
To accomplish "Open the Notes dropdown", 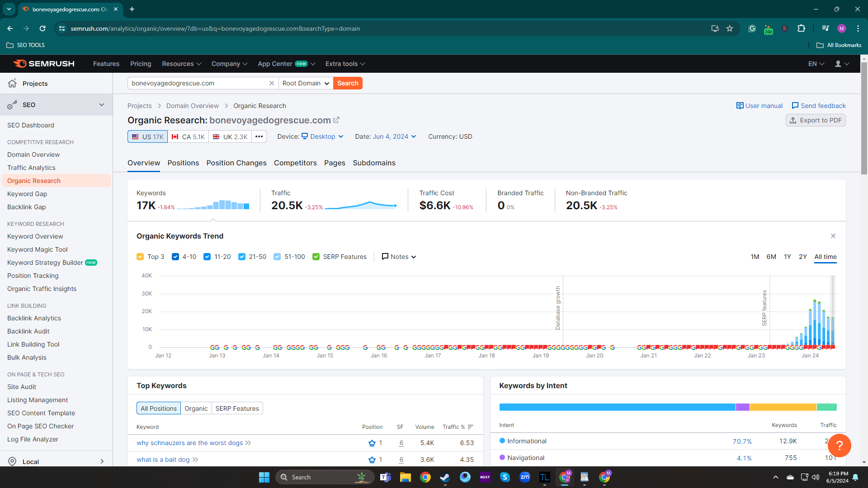I will point(399,257).
